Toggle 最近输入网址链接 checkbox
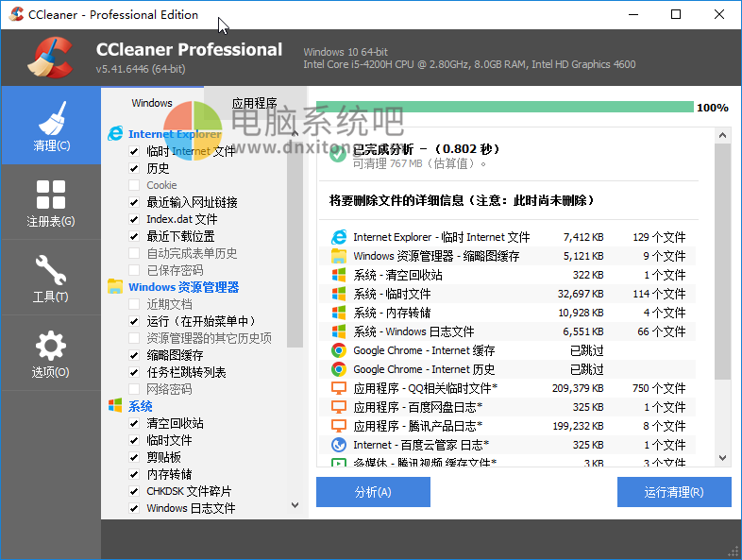 [x=134, y=203]
